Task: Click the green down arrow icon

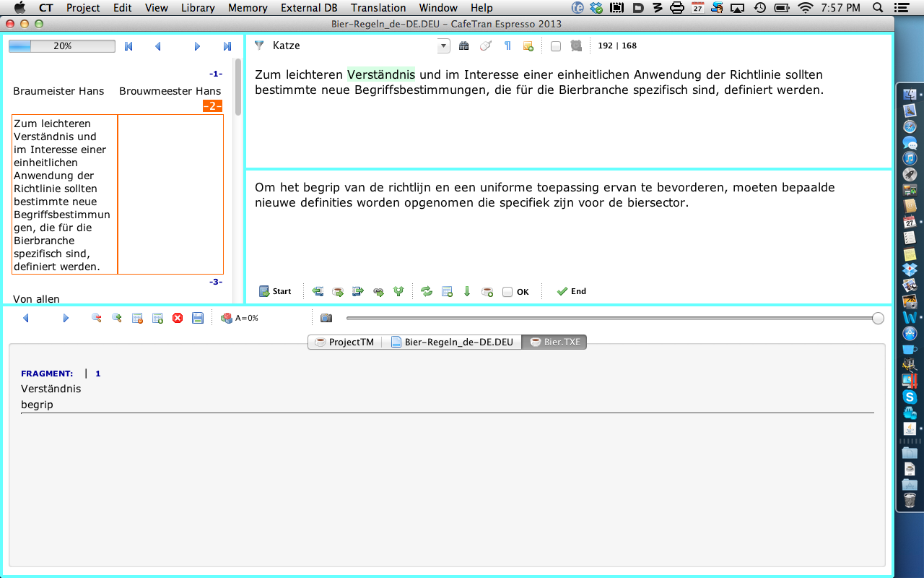Action: tap(467, 292)
